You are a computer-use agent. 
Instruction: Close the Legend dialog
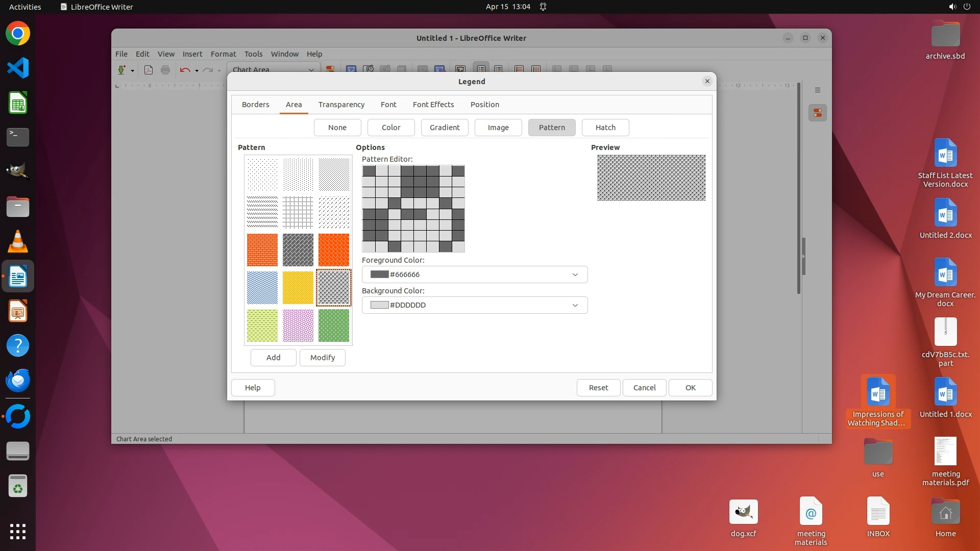click(707, 81)
